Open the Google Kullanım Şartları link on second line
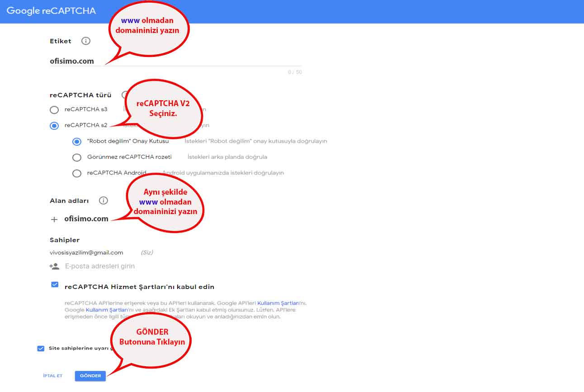The height and width of the screenshot is (392, 584). click(x=107, y=310)
